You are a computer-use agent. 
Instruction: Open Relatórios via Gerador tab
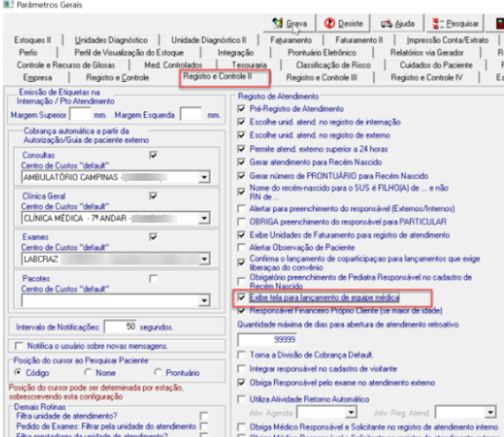coord(427,52)
